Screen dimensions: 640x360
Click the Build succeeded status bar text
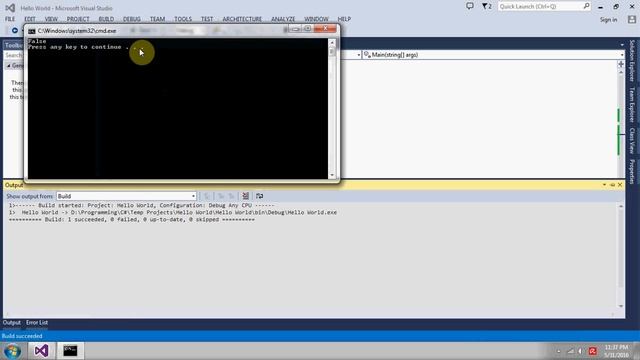[22, 336]
